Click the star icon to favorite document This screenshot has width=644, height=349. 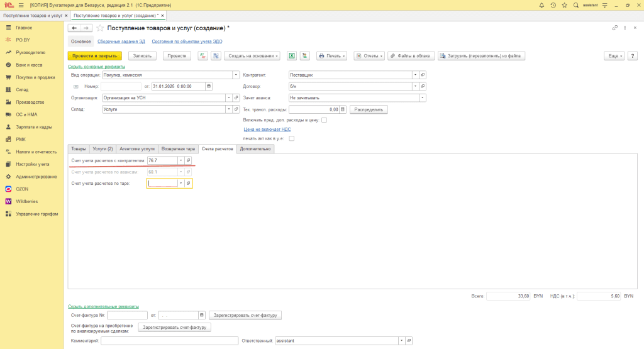[100, 28]
